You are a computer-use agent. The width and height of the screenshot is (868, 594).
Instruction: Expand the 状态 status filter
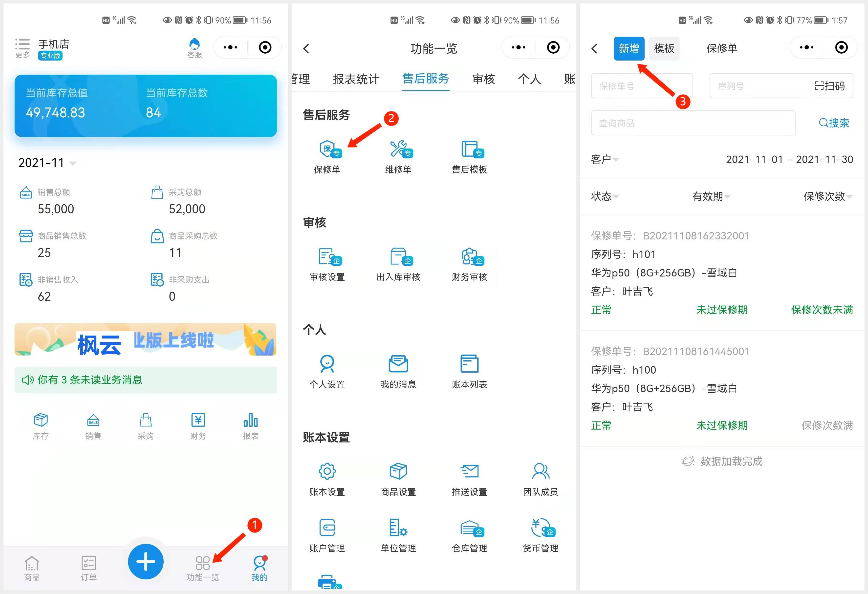[605, 196]
